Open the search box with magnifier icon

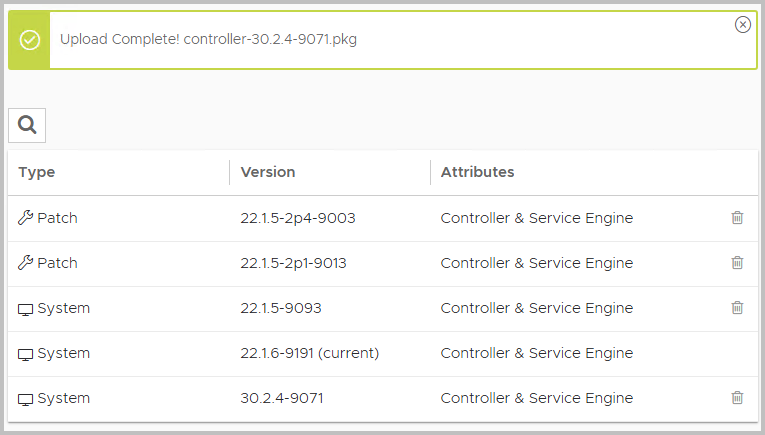coord(27,125)
